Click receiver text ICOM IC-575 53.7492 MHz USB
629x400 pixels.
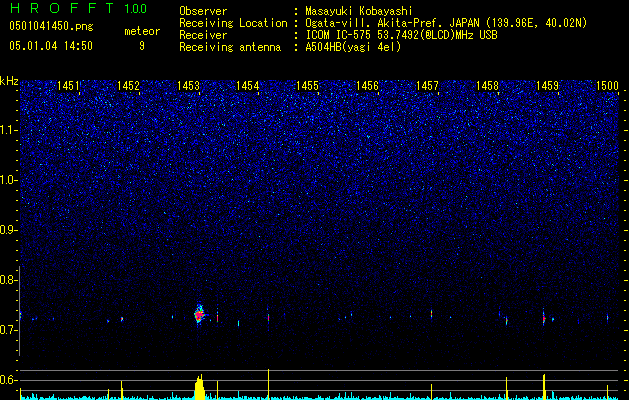pyautogui.click(x=401, y=35)
